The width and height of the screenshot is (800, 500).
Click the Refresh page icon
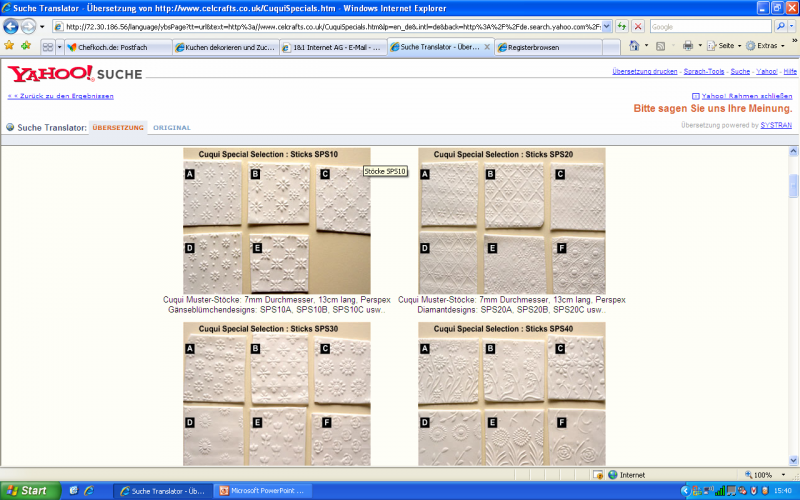[x=622, y=26]
